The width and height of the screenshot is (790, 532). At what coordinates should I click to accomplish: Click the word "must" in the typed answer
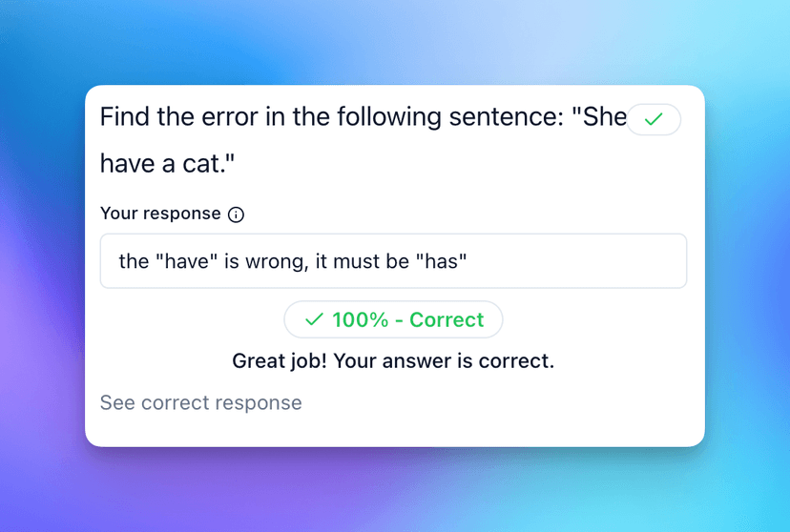[x=359, y=261]
